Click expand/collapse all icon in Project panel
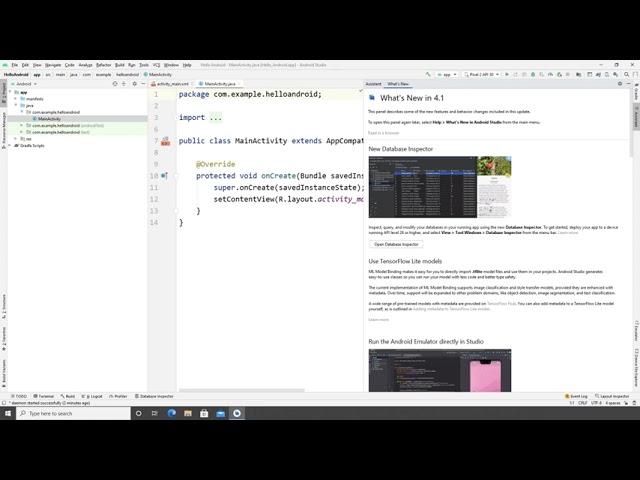640x480 pixels. [x=124, y=84]
